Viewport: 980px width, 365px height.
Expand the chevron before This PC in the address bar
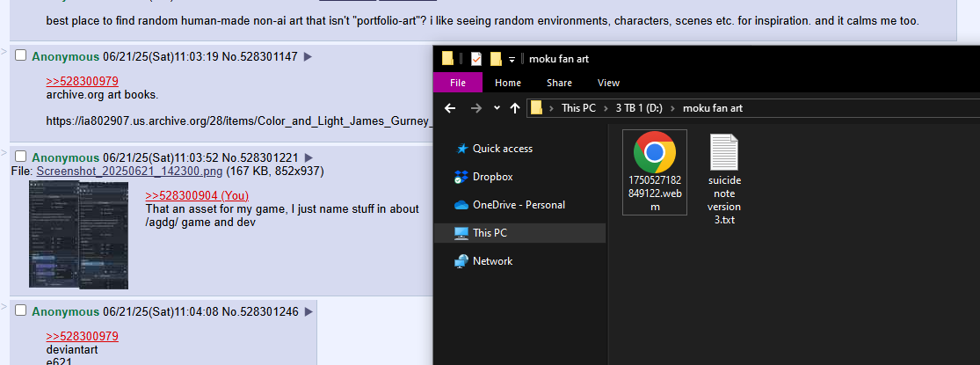[551, 108]
